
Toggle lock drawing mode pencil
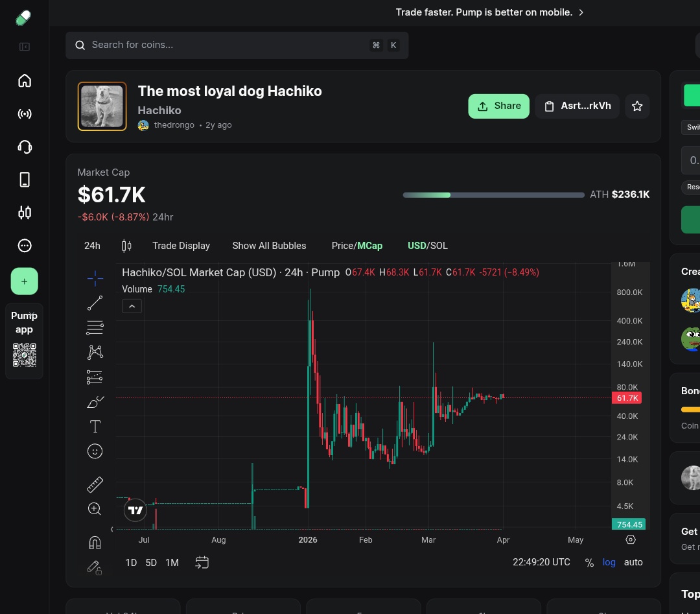pos(95,567)
